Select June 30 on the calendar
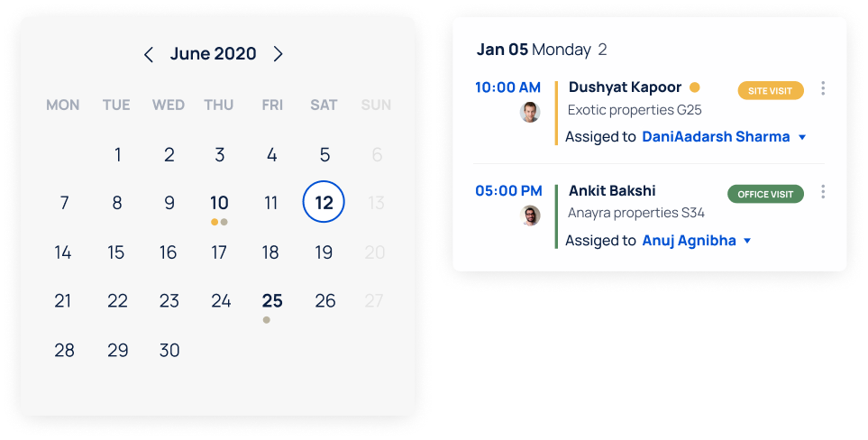 click(169, 351)
